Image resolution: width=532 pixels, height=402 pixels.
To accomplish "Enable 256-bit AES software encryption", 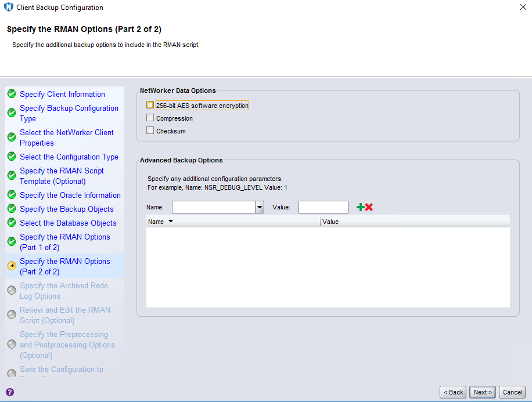I will pyautogui.click(x=150, y=106).
